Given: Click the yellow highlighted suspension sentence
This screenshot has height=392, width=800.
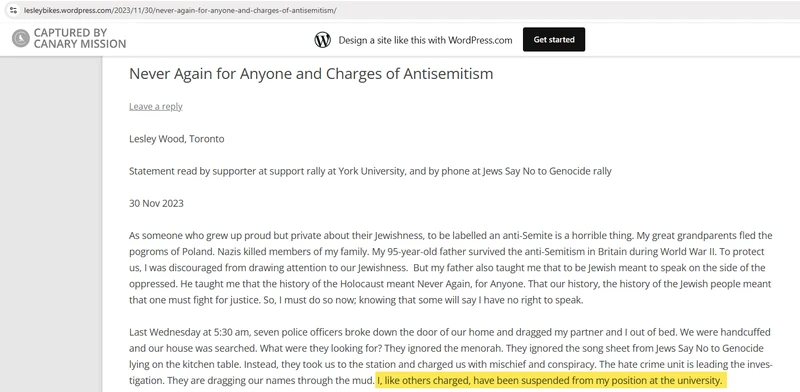Looking at the screenshot, I should [x=550, y=380].
